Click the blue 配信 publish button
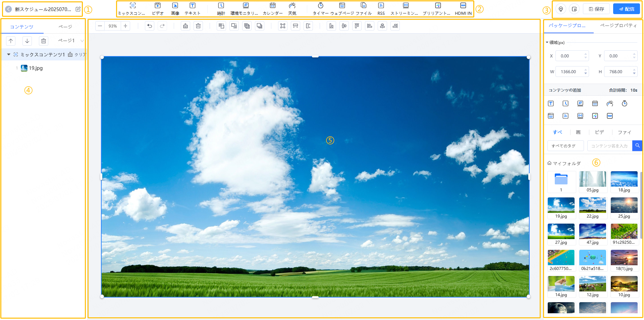644x320 pixels. point(626,9)
